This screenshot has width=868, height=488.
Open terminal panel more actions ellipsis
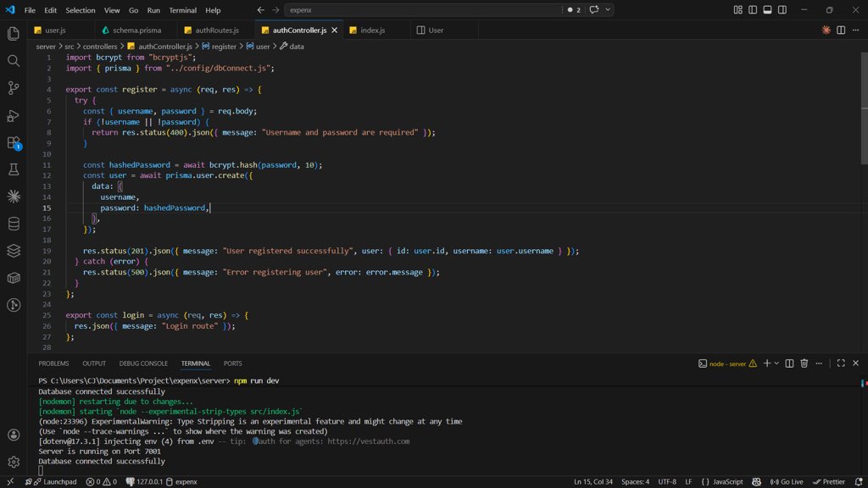pos(819,363)
